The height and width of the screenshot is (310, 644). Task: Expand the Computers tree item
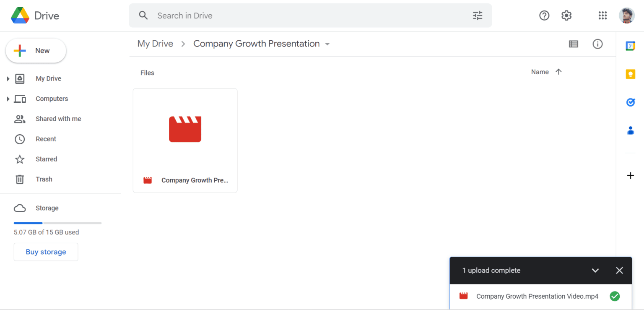coord(8,99)
